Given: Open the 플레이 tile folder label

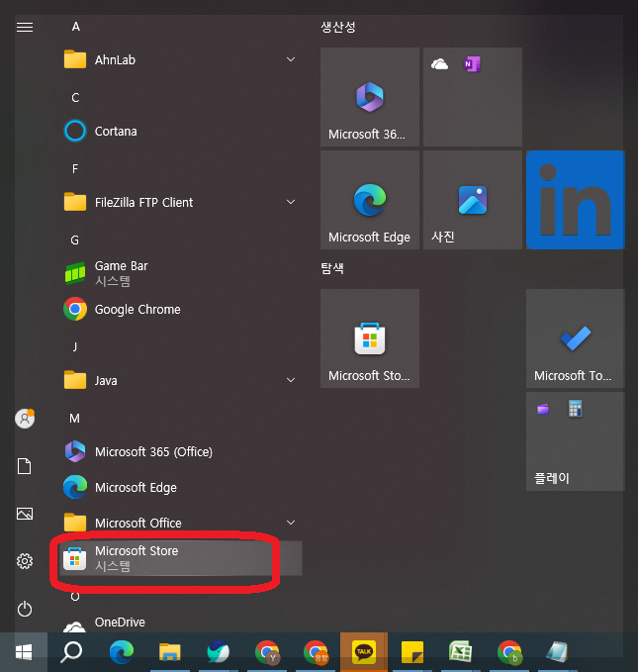Looking at the screenshot, I should [552, 478].
